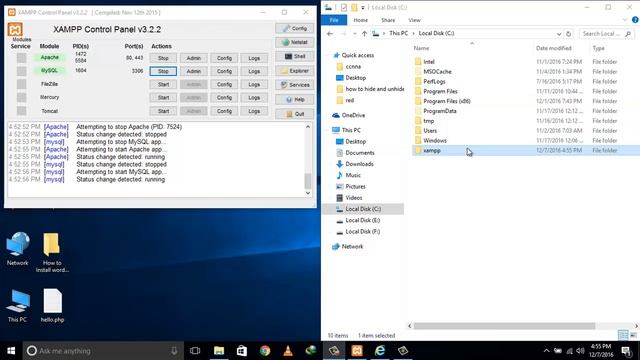
Task: Open Tomcat Config menu
Action: pyautogui.click(x=224, y=111)
